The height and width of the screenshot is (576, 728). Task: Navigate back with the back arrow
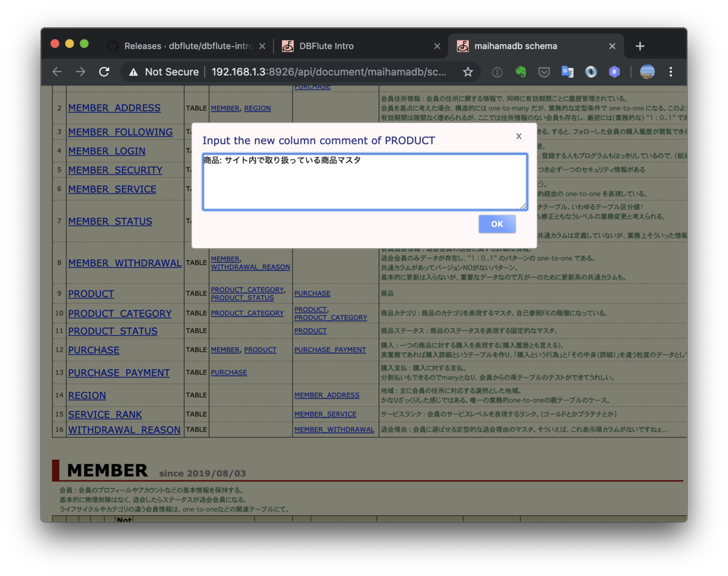tap(56, 72)
